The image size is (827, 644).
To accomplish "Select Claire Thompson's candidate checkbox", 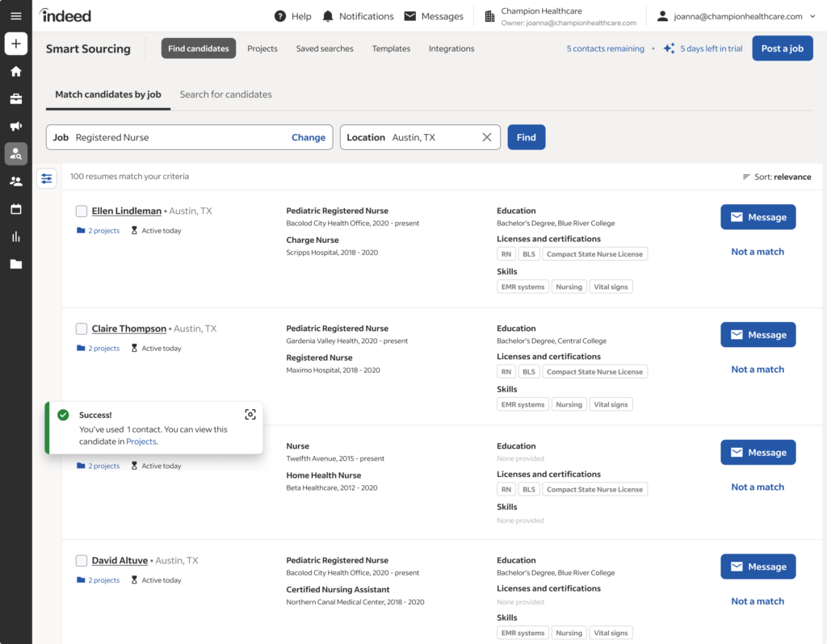I will pos(81,328).
